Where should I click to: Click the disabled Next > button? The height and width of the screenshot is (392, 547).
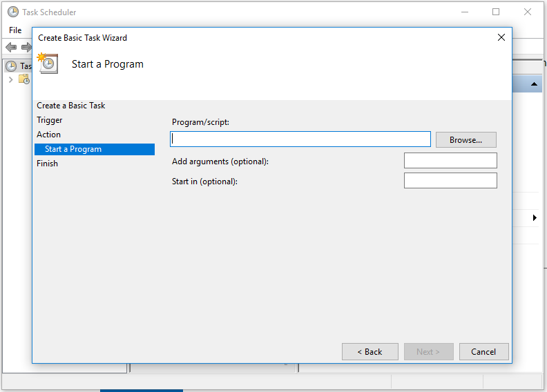pos(428,351)
